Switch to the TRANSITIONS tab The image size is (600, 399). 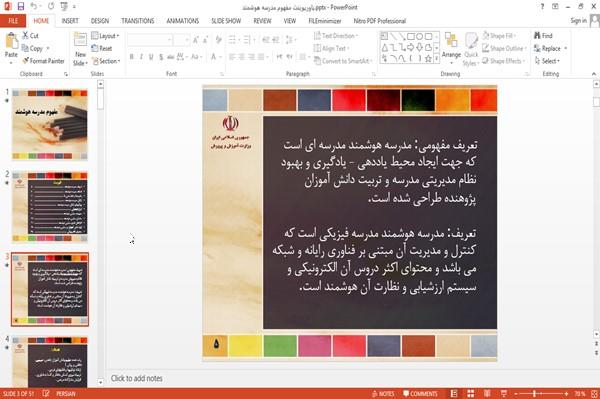pos(138,21)
